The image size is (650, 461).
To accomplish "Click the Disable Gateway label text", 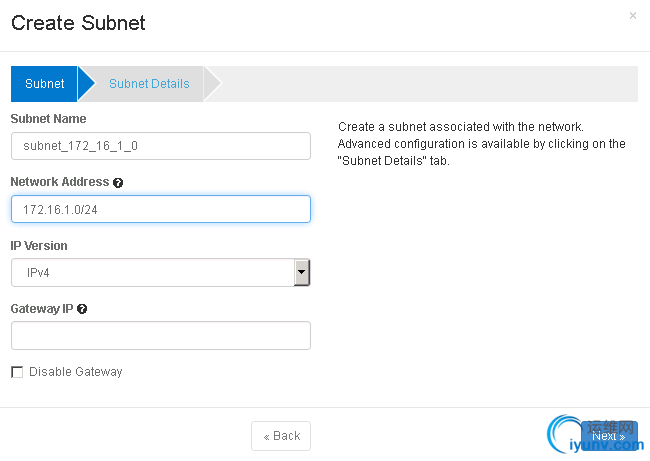I will 75,372.
